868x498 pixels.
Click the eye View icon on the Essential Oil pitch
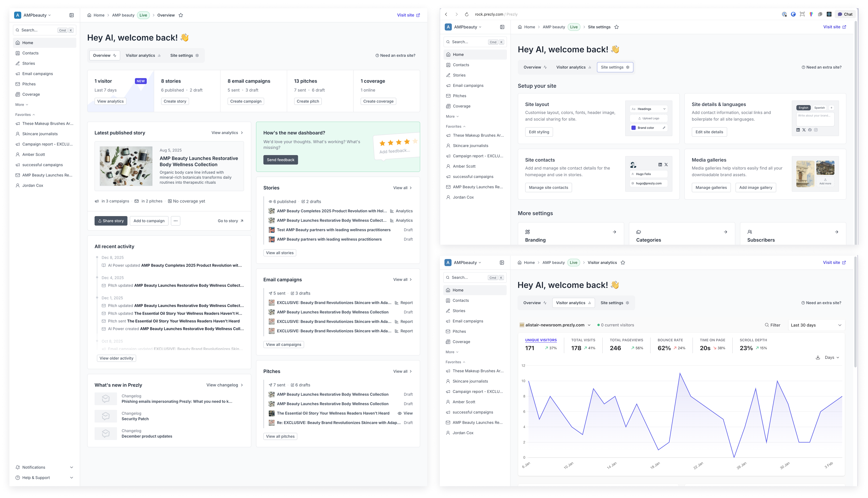(400, 413)
